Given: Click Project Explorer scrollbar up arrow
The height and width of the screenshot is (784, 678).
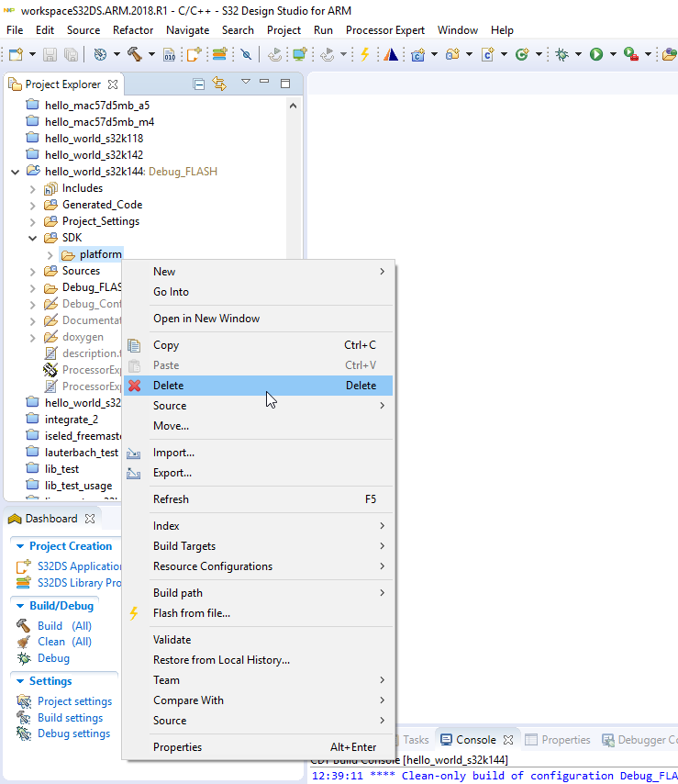Looking at the screenshot, I should [x=293, y=106].
